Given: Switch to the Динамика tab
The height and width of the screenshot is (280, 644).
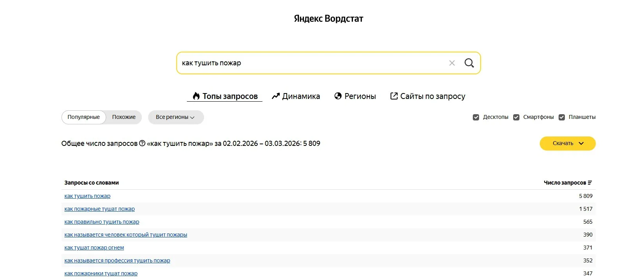Looking at the screenshot, I should [x=296, y=96].
